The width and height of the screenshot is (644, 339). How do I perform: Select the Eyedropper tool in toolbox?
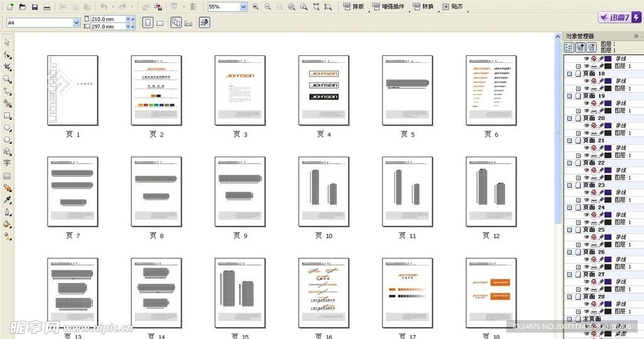coord(7,199)
